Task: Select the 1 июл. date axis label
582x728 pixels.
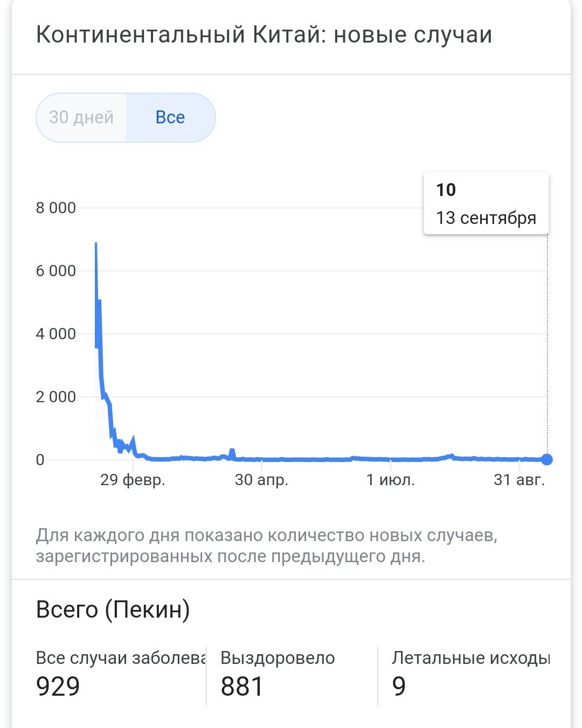Action: click(391, 480)
